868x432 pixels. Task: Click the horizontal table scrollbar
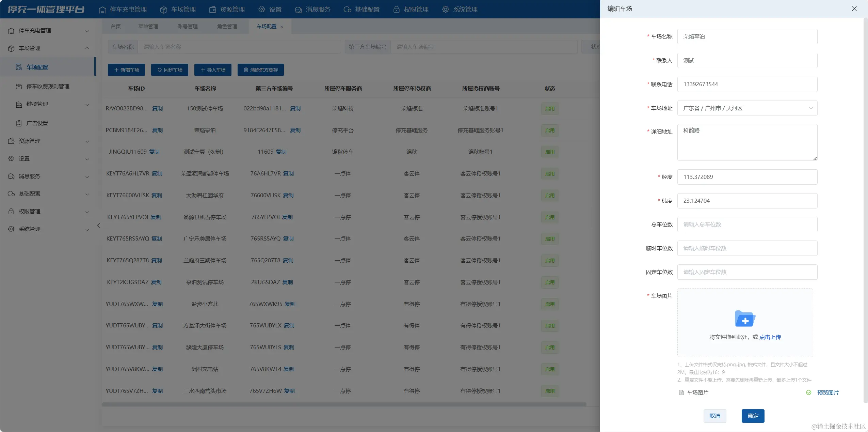point(344,404)
